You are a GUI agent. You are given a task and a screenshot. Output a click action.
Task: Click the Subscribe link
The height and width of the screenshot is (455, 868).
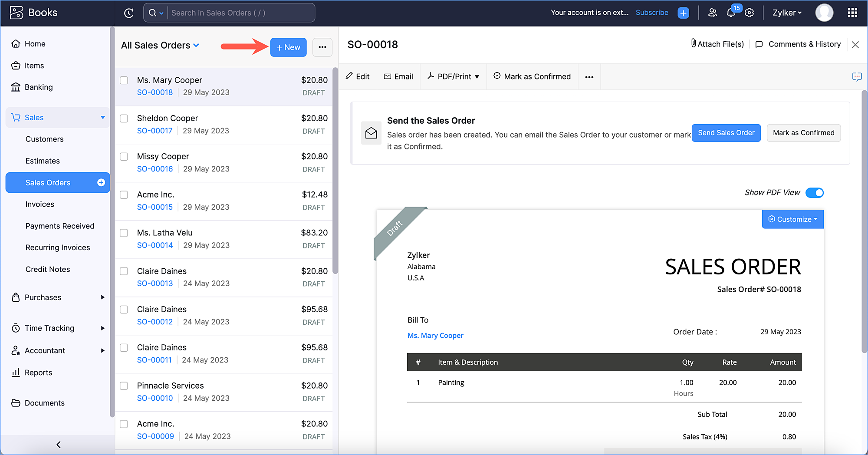pyautogui.click(x=651, y=13)
